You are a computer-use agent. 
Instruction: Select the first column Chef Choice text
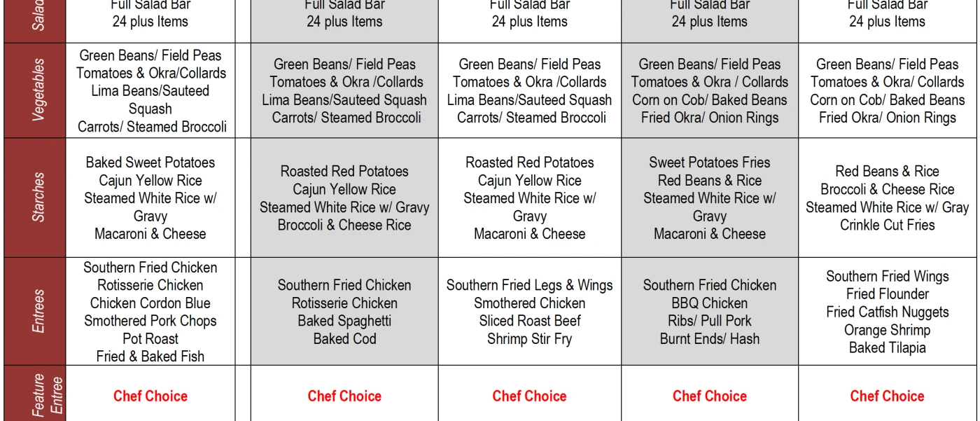pyautogui.click(x=150, y=396)
